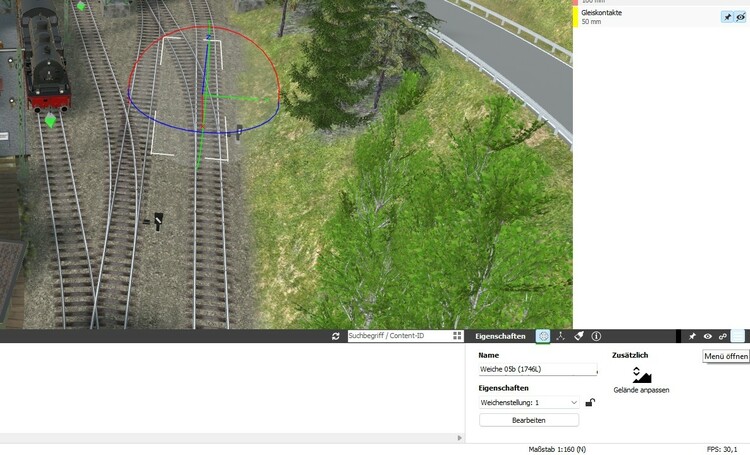
Task: Toggle the pin on Gleiskontakte layer
Action: point(727,17)
